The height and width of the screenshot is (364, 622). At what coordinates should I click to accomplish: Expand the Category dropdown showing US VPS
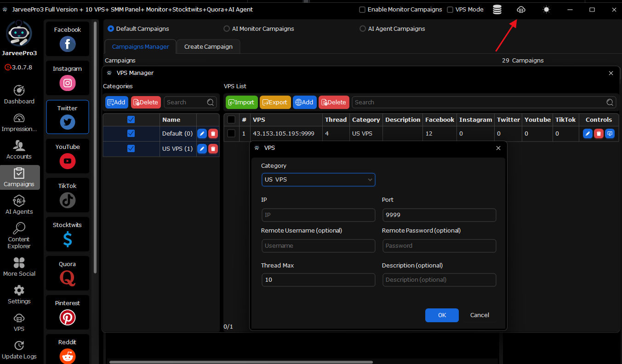[319, 180]
